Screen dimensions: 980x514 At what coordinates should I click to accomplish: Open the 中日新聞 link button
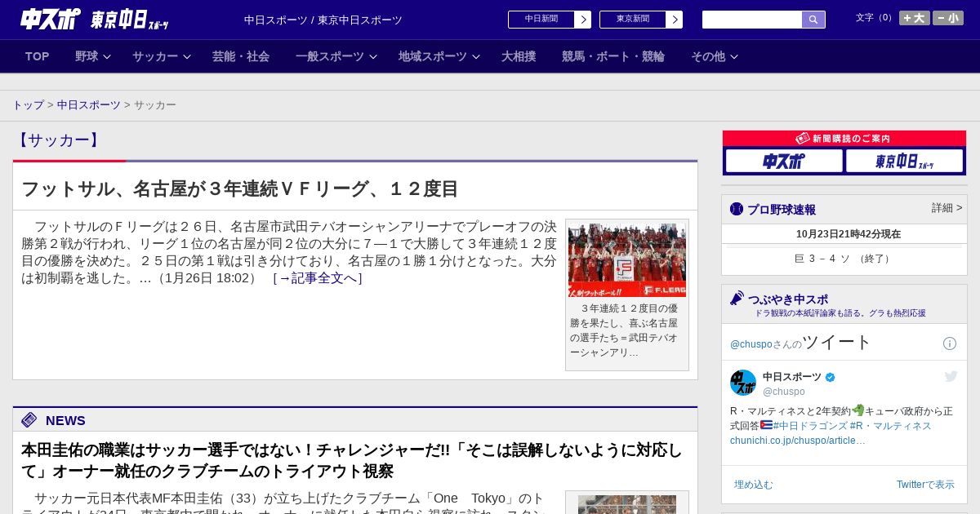pos(541,20)
